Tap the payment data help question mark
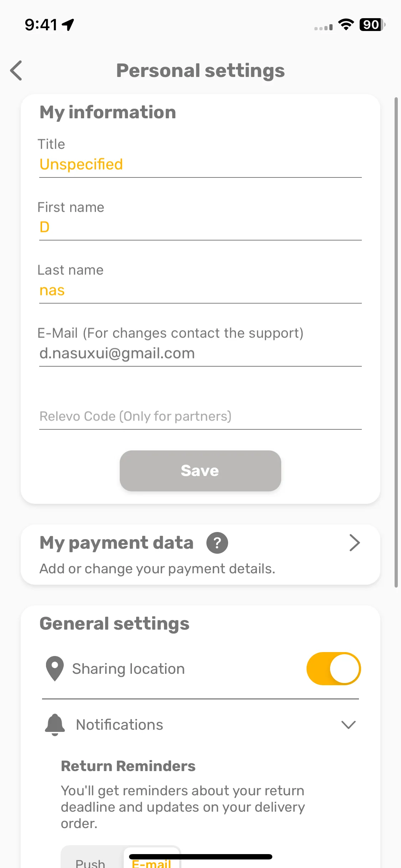The width and height of the screenshot is (401, 868). pyautogui.click(x=217, y=543)
